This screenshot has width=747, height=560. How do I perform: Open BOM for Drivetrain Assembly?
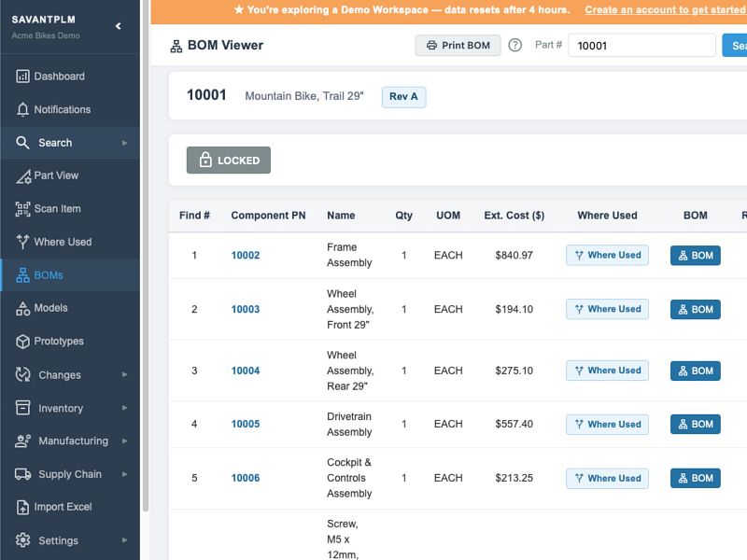coord(696,425)
